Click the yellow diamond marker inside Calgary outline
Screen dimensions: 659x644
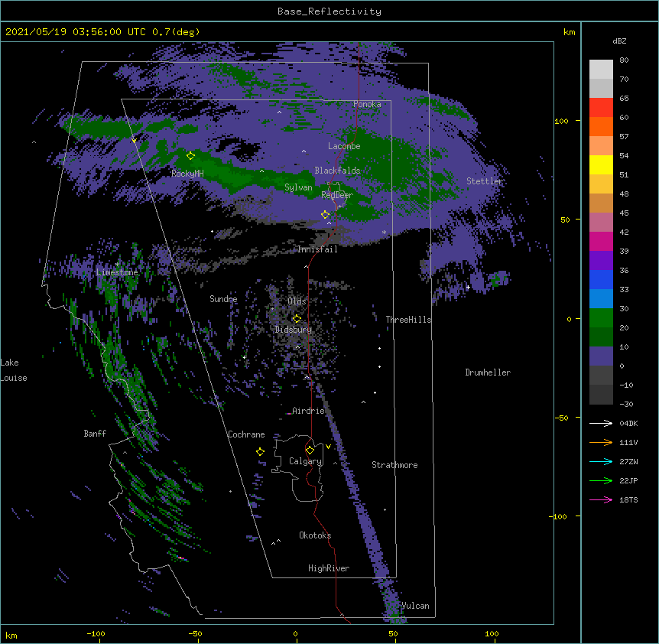pyautogui.click(x=310, y=450)
